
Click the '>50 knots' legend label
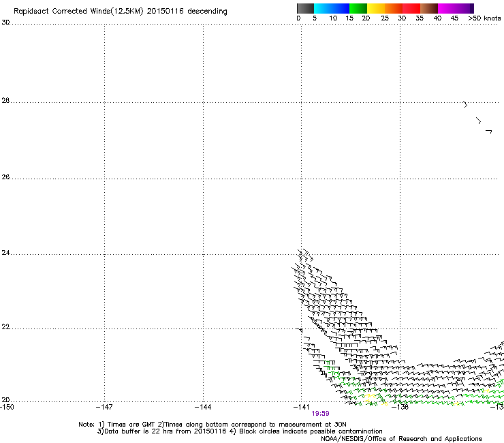click(x=484, y=18)
